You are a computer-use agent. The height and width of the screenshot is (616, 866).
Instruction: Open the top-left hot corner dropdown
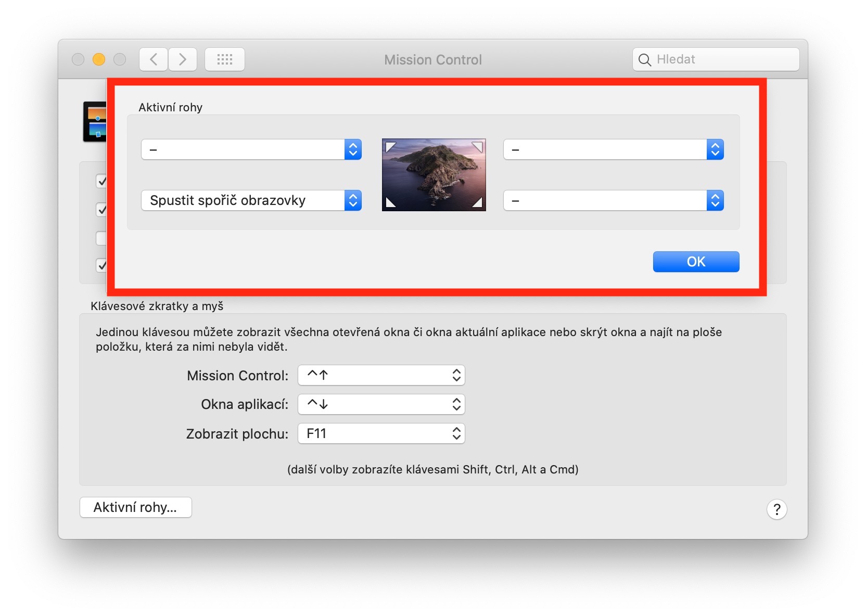pos(251,150)
